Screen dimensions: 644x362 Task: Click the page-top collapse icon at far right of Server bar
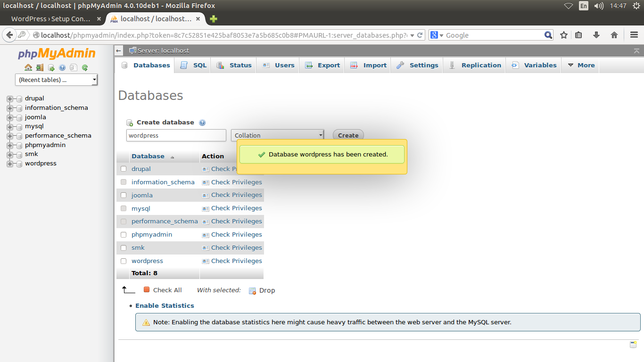click(x=636, y=50)
